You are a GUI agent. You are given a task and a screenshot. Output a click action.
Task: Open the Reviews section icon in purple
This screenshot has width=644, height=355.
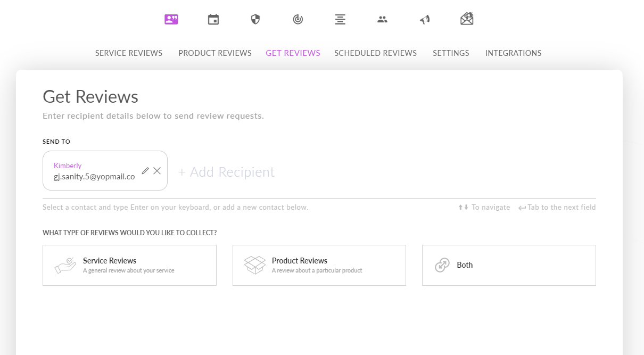tap(171, 20)
